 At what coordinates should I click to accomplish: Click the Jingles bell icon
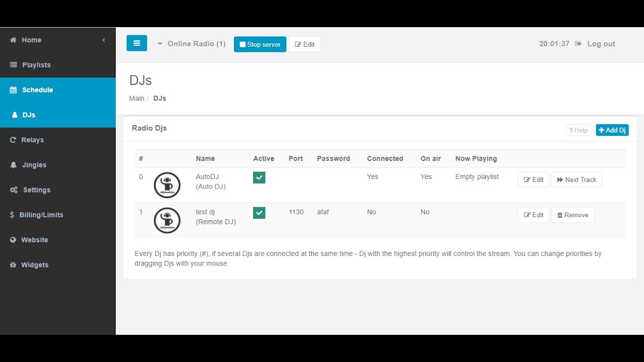14,165
